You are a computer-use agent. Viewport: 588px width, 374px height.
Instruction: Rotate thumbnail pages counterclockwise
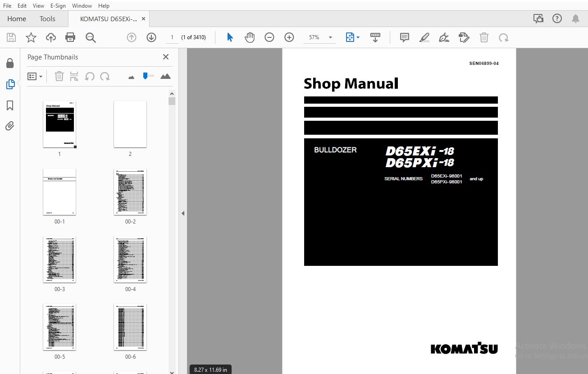tap(90, 76)
